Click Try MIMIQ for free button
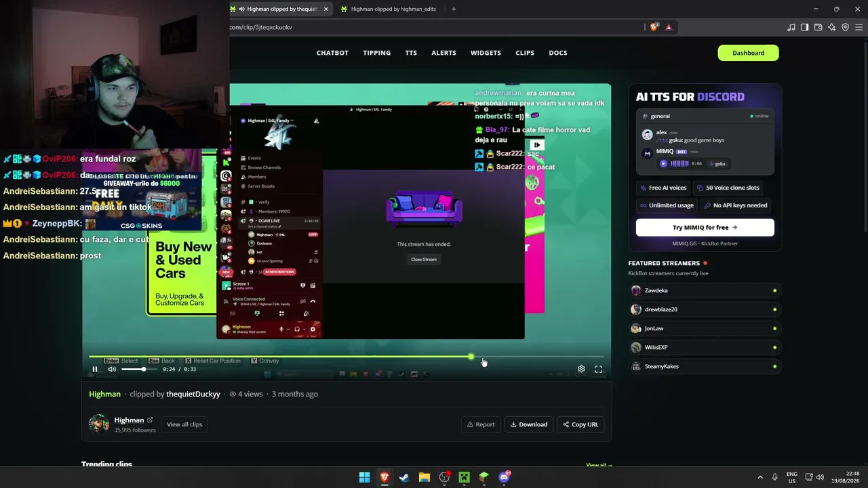Image resolution: width=868 pixels, height=488 pixels. click(x=705, y=228)
